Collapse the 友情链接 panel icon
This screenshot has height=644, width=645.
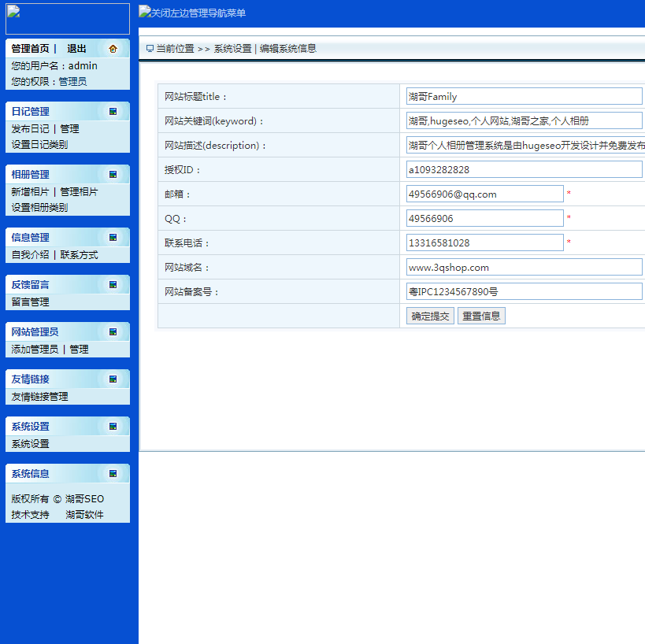point(113,379)
